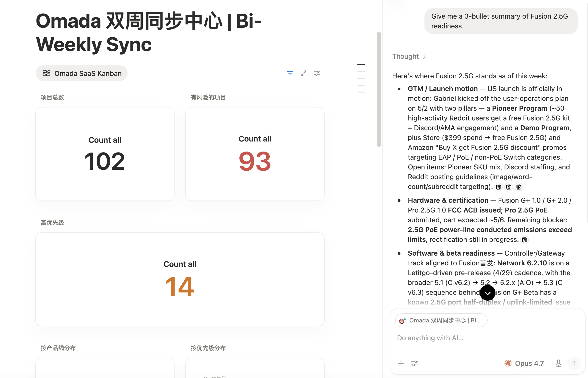The height and width of the screenshot is (378, 588).
Task: Click the Hardware & certification bullet heading
Action: (448, 200)
